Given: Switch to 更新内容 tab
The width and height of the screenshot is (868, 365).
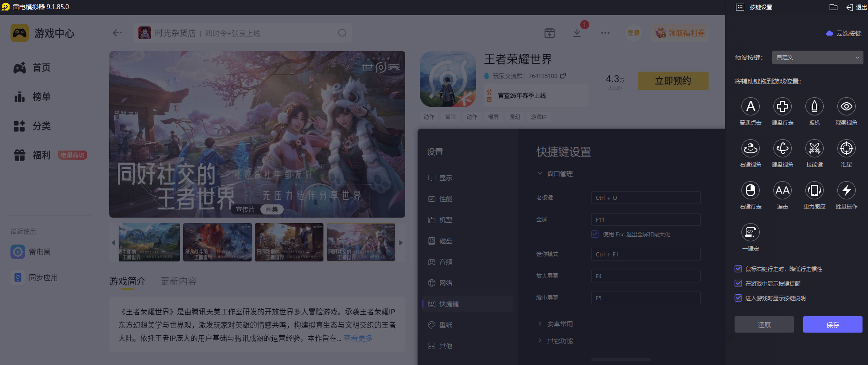Looking at the screenshot, I should tap(179, 282).
